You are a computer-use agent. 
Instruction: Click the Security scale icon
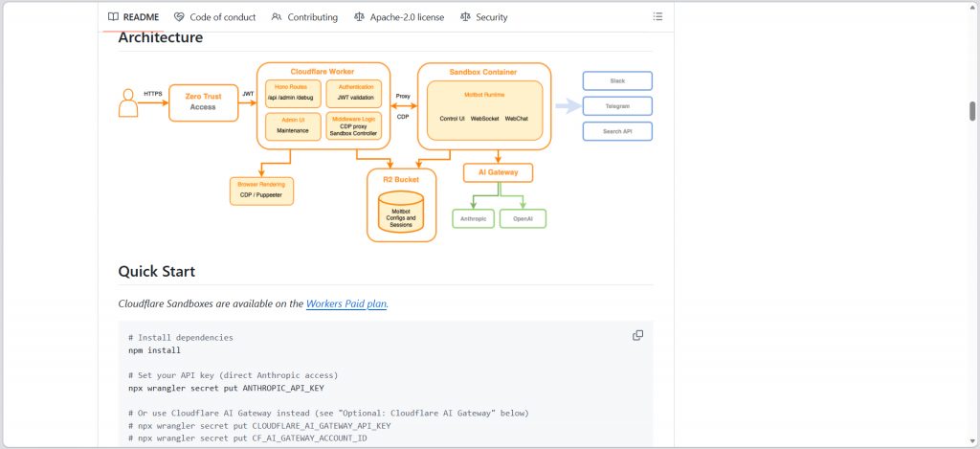[x=465, y=16]
